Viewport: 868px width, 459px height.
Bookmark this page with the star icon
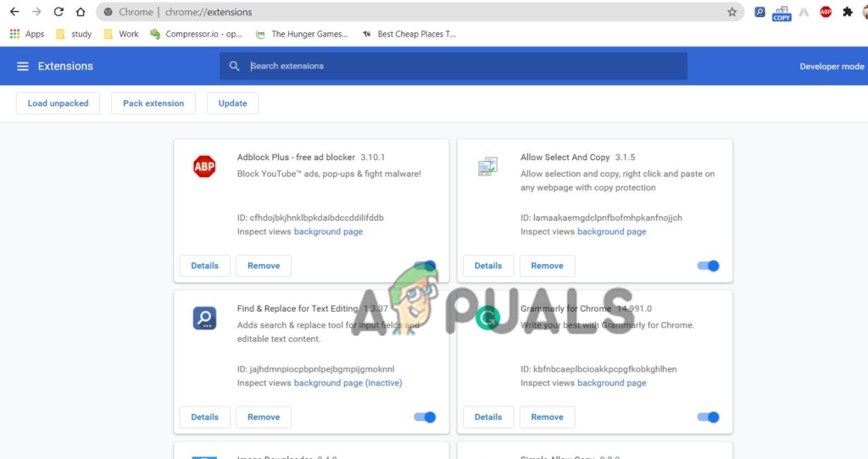coord(732,12)
